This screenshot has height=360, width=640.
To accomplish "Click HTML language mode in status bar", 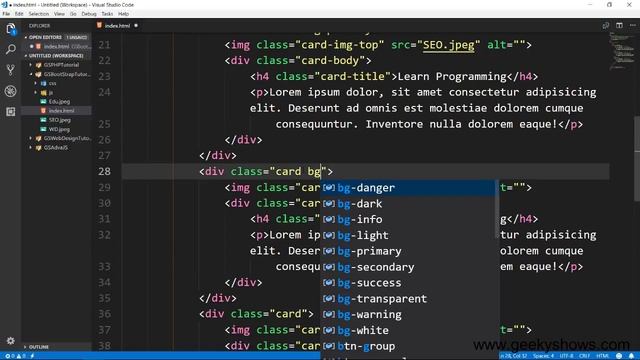I will (603, 356).
